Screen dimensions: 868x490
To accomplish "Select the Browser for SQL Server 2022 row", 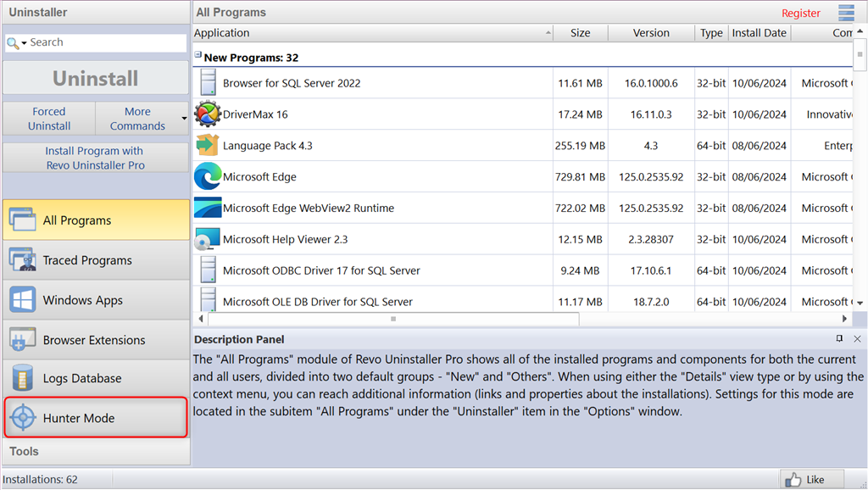I will (522, 83).
